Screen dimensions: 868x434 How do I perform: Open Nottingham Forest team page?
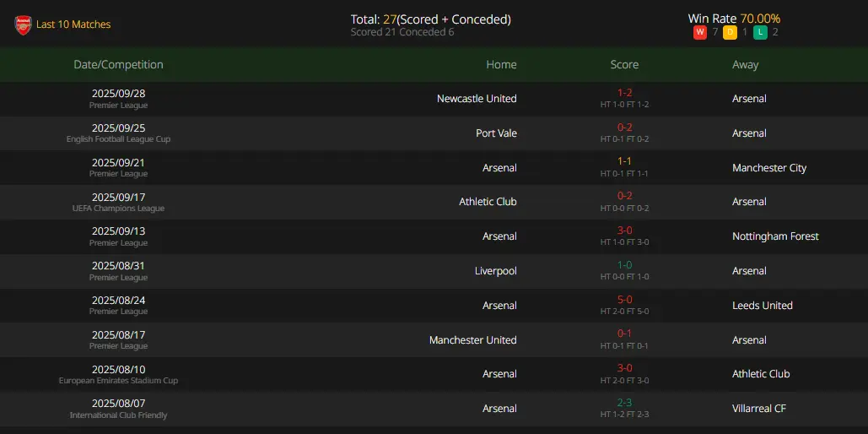point(775,236)
